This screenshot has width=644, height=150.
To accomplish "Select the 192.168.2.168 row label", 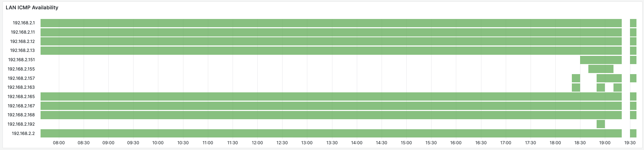I will point(21,115).
